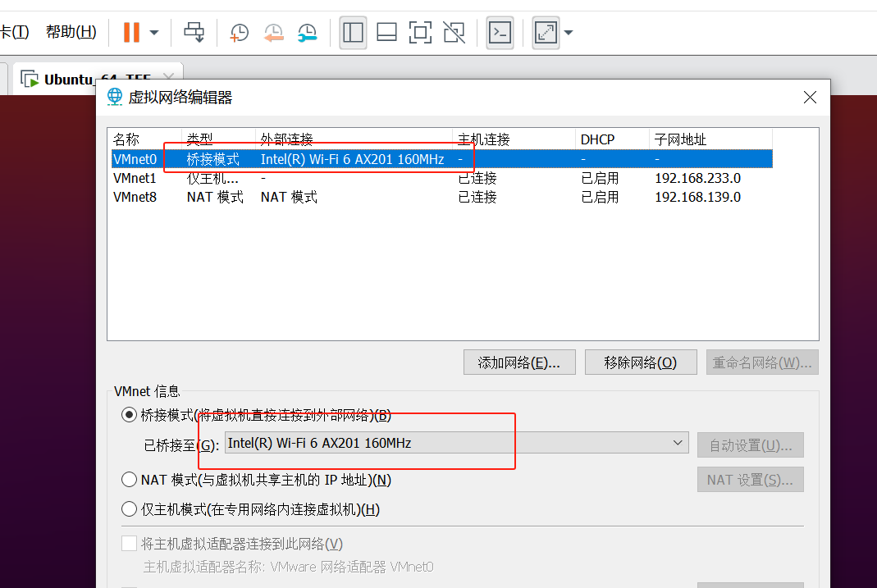The width and height of the screenshot is (877, 588).
Task: Click the VMnet1 已启用 DHCP cell
Action: 600,178
